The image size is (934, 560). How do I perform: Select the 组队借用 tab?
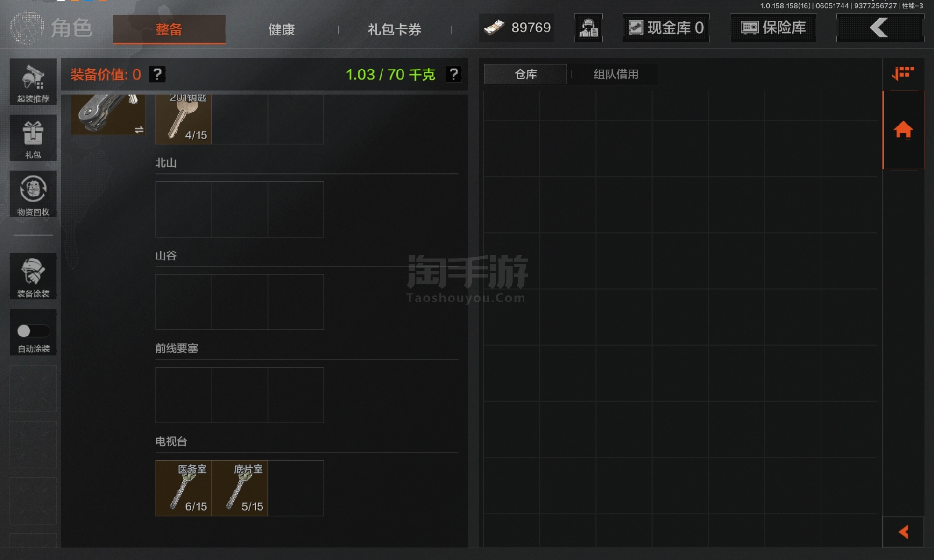616,74
